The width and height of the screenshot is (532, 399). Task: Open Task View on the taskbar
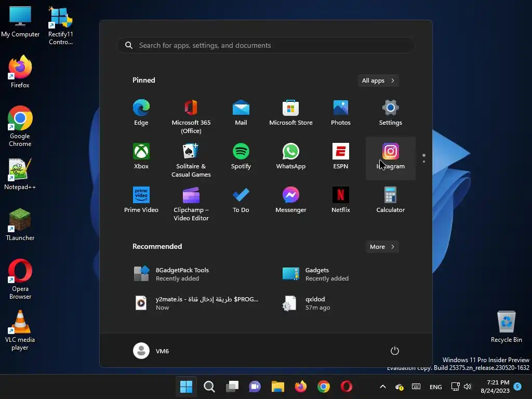[232, 387]
